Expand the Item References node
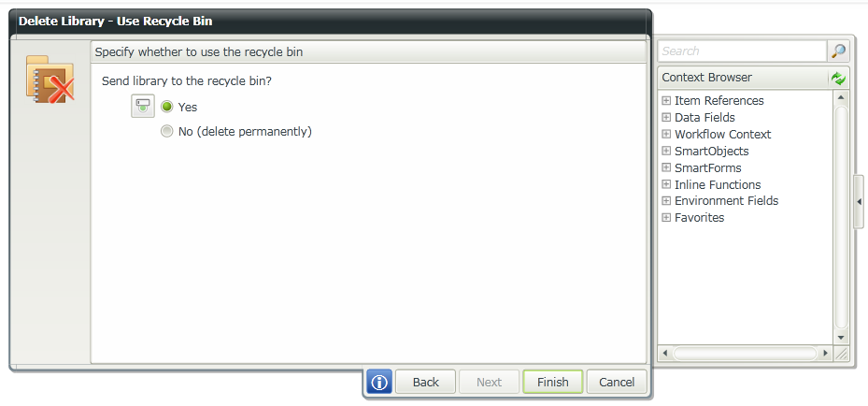The height and width of the screenshot is (406, 868). [666, 101]
